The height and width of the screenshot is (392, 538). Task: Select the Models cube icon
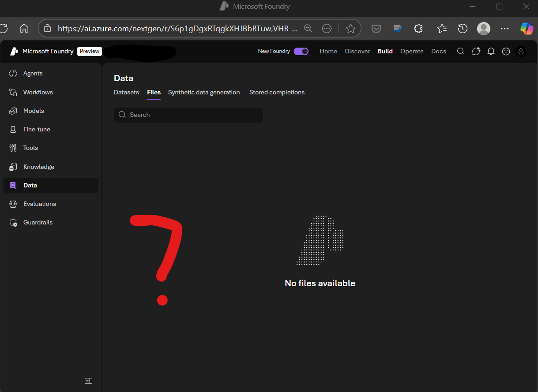coord(13,111)
